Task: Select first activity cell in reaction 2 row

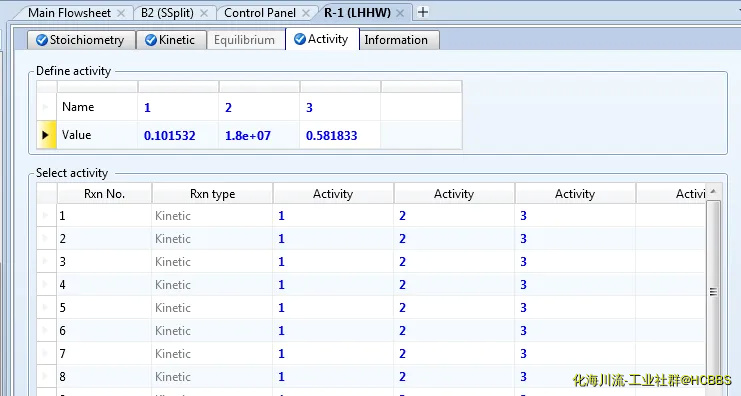Action: 333,239
